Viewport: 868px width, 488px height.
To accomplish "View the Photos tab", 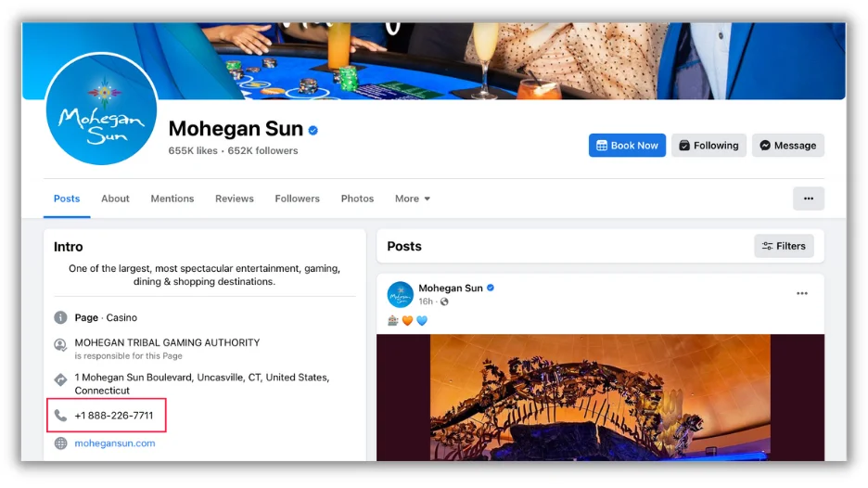I will click(x=357, y=199).
